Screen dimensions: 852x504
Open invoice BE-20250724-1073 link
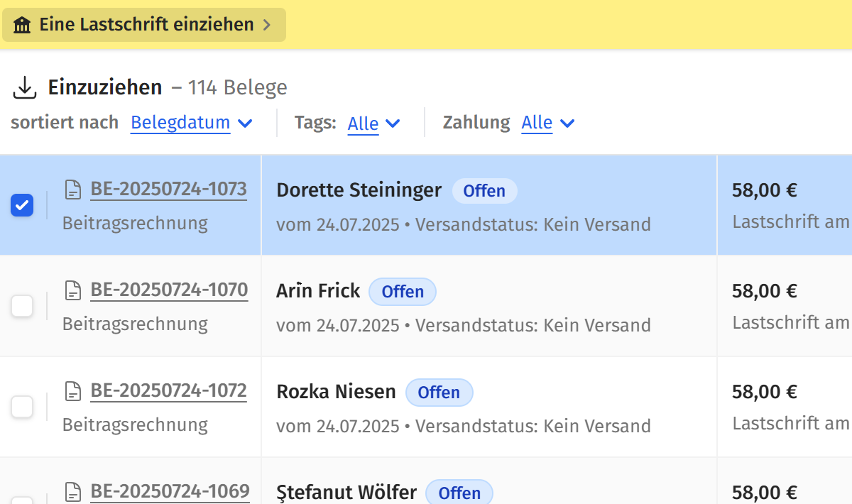[x=168, y=189]
